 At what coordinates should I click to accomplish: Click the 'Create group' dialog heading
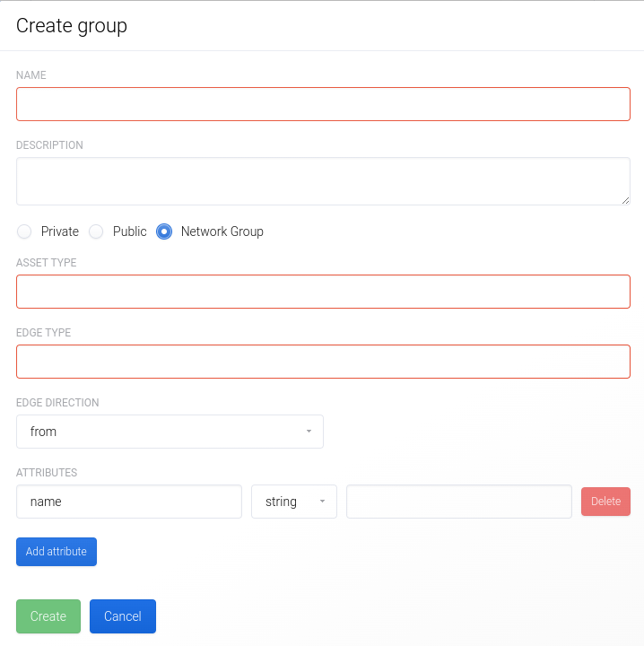pyautogui.click(x=72, y=26)
